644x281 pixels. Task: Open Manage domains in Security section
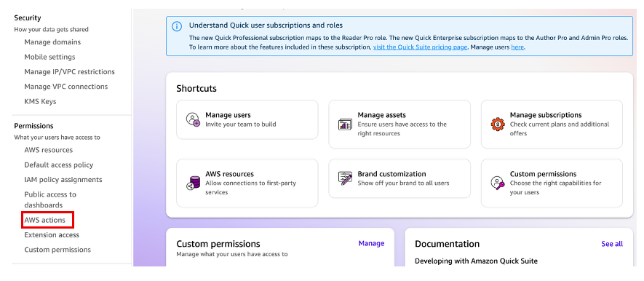[52, 42]
